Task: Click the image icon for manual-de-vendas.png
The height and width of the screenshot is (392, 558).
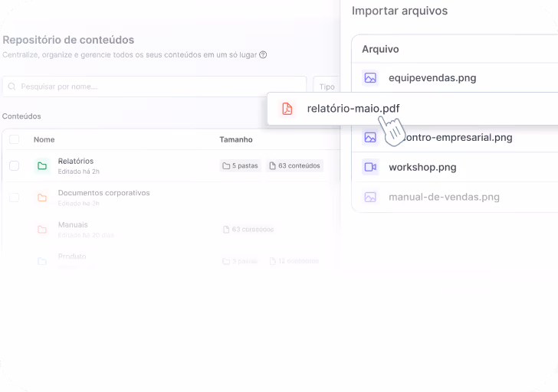Action: [x=370, y=197]
